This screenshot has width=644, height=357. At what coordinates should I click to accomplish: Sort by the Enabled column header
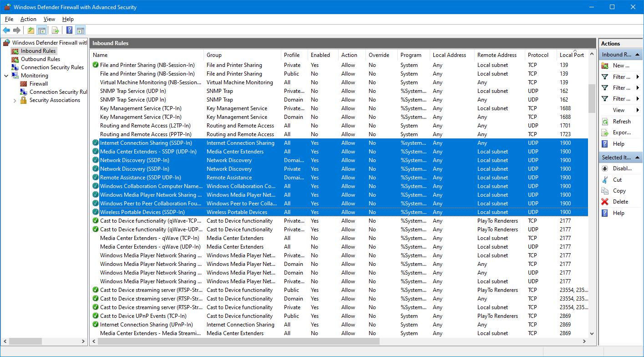[x=323, y=55]
